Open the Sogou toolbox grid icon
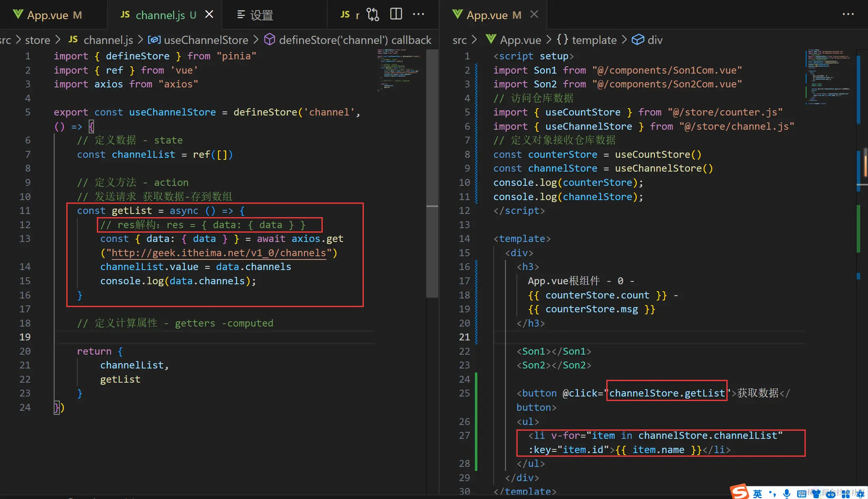 846,494
